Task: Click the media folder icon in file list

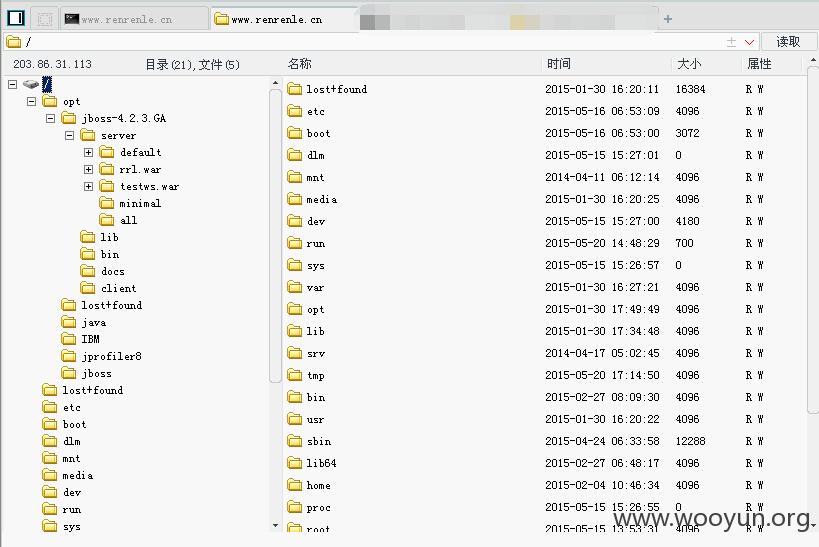Action: tap(295, 199)
